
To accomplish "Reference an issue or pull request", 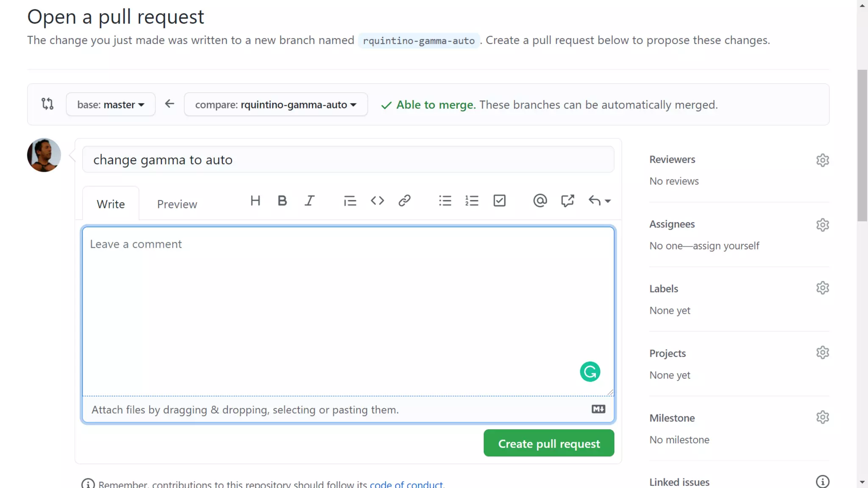I will tap(568, 201).
